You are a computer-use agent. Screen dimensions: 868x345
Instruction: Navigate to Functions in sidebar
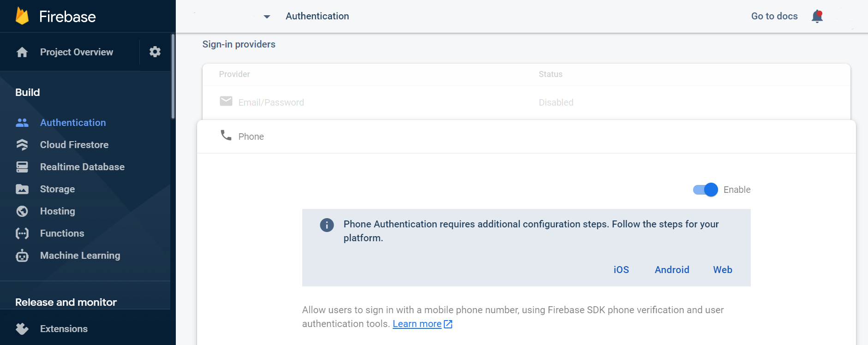pos(62,233)
